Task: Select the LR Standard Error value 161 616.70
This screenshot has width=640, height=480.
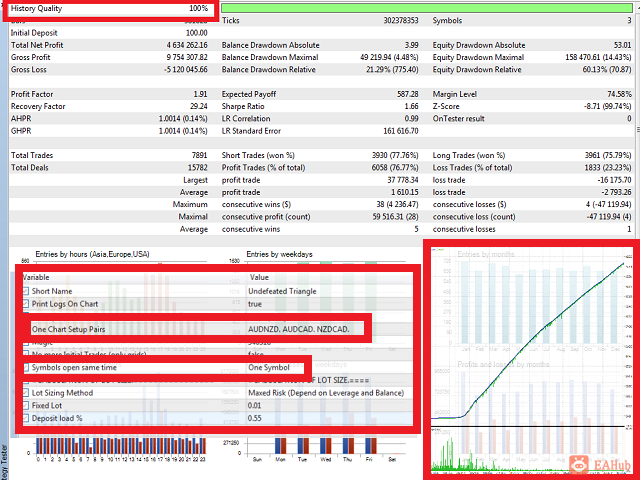Action: point(401,131)
